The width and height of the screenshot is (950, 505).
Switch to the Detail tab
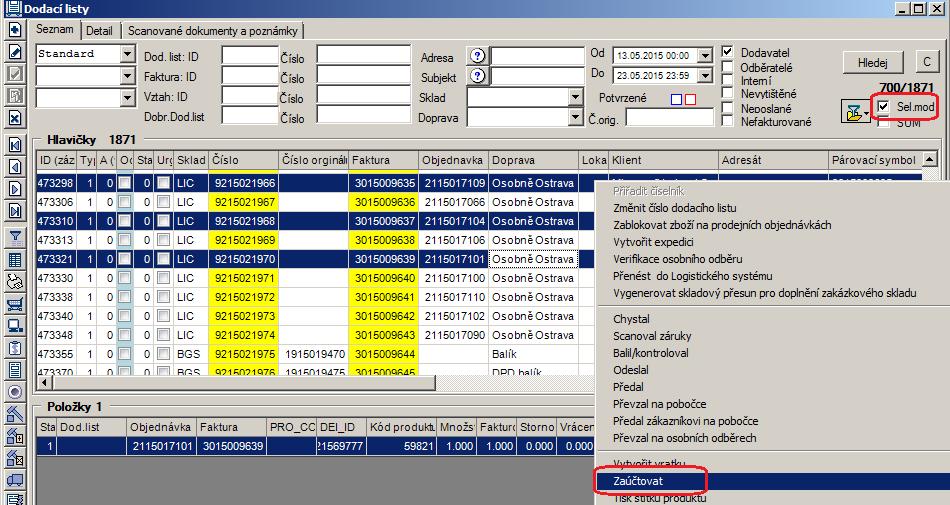coord(99,30)
